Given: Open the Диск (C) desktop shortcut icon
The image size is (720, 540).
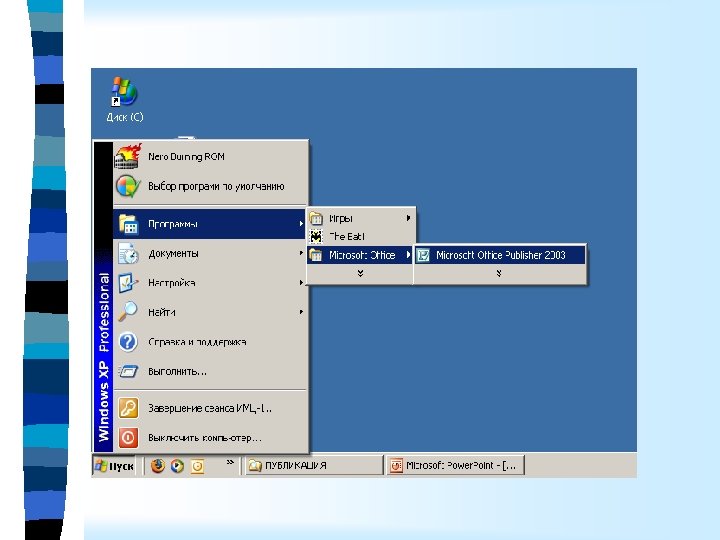Looking at the screenshot, I should tap(124, 91).
